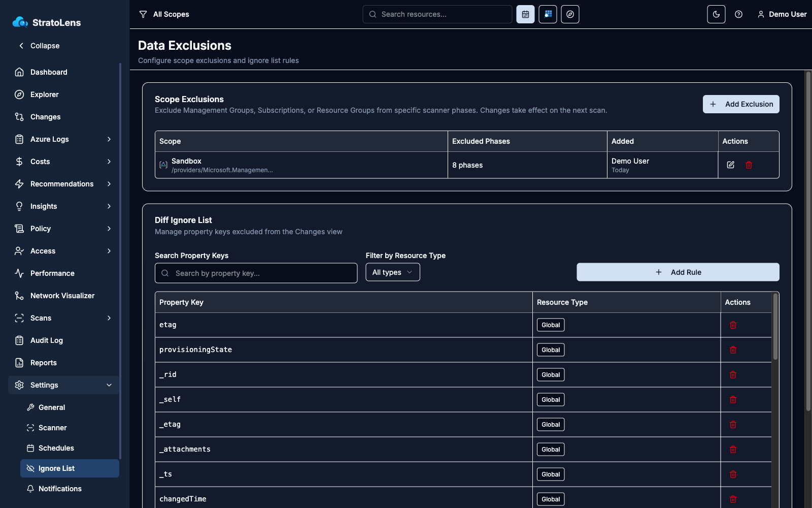
Task: Open the Notifications settings page
Action: click(70, 489)
